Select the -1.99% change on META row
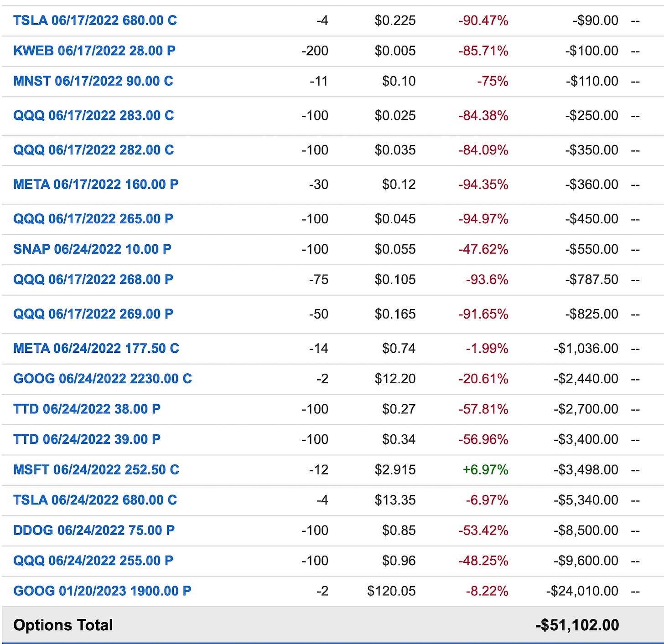The image size is (664, 644). [487, 349]
